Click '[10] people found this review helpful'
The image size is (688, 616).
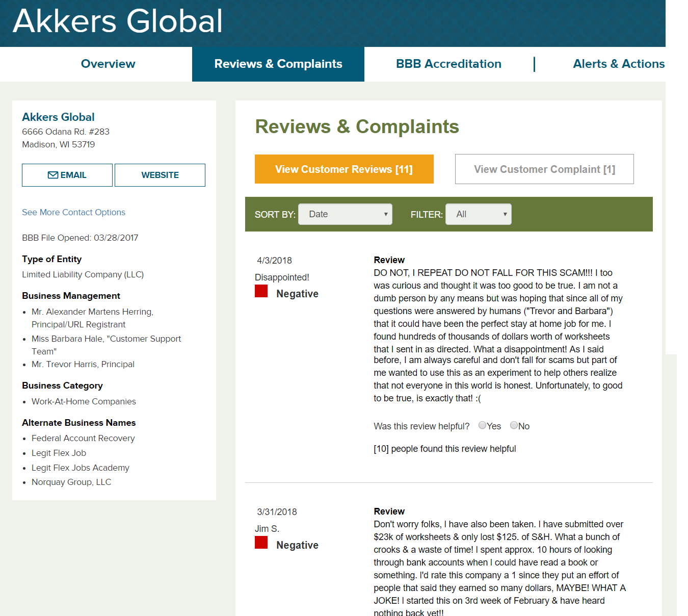[444, 449]
